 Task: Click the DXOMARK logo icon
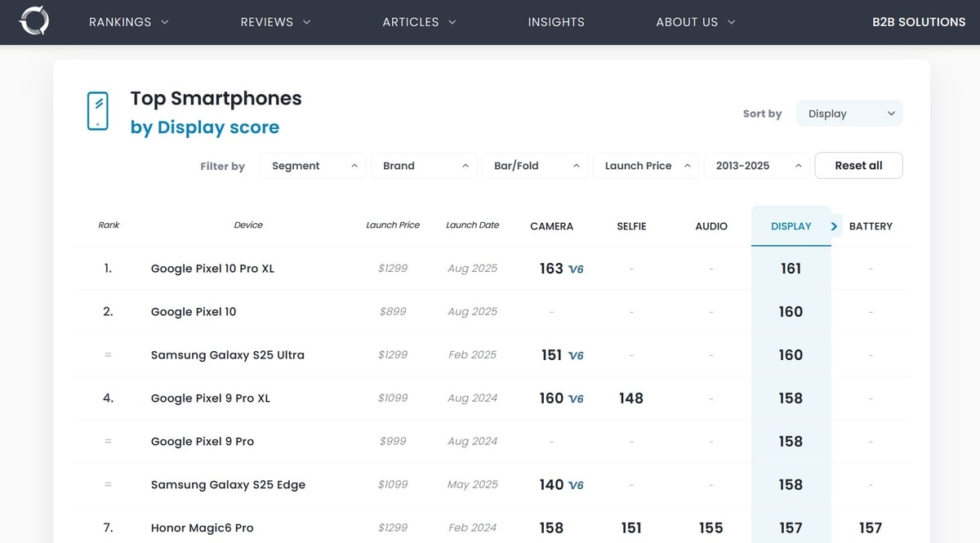34,21
